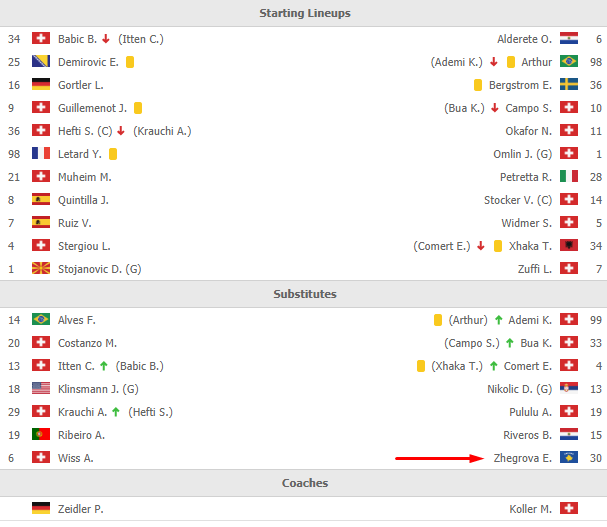Click Kosovo flag next to Zhegrova E.
This screenshot has width=607, height=527.
point(568,458)
